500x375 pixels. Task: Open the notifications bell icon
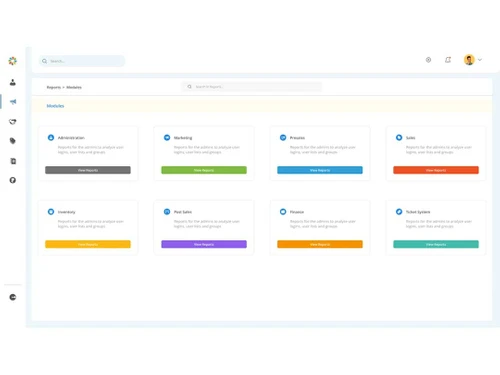click(x=448, y=60)
